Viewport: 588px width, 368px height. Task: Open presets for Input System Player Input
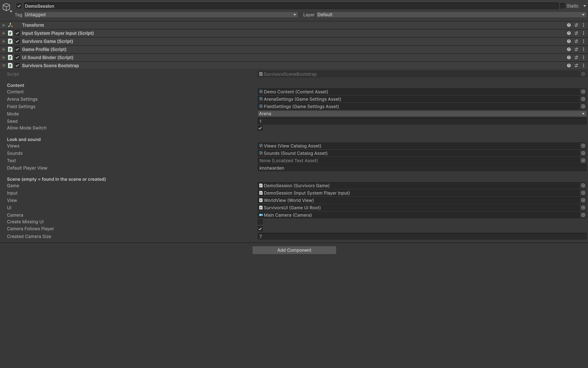pyautogui.click(x=576, y=33)
